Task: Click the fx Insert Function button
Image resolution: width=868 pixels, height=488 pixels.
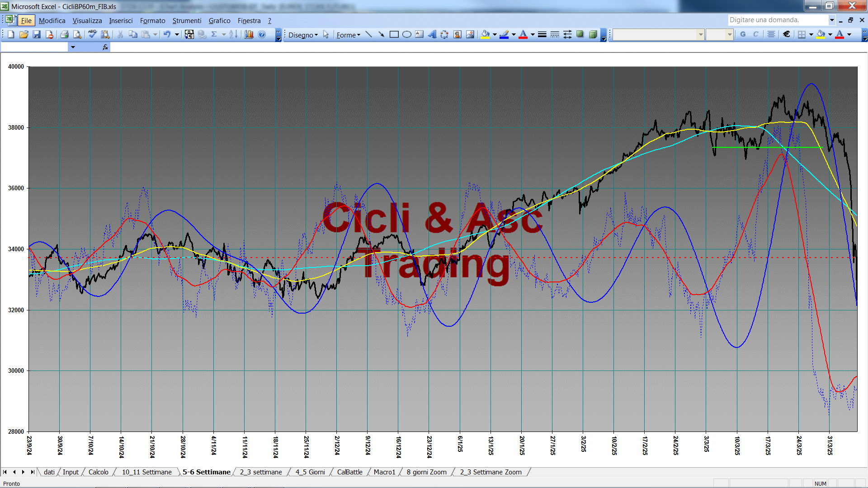Action: [x=105, y=47]
